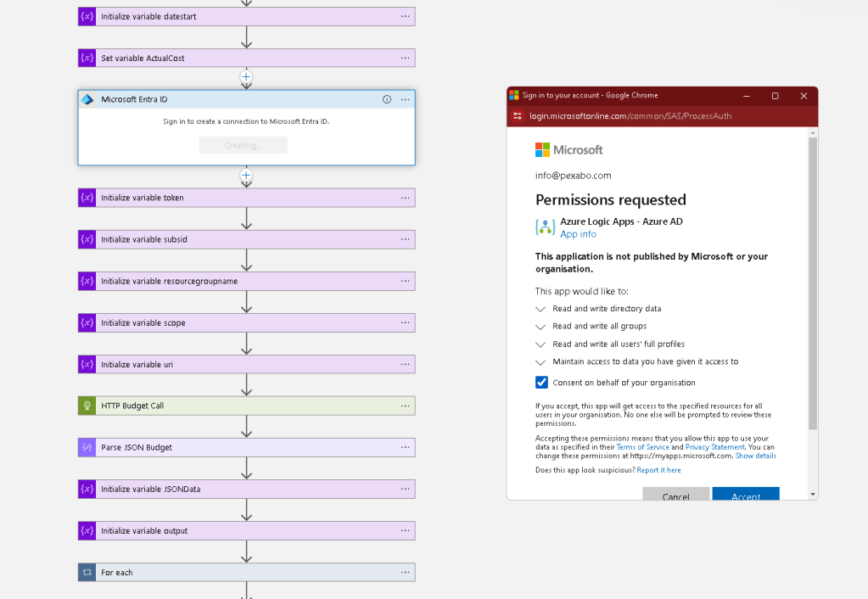Open ellipsis menu for Microsoft Entra ID
Screen dimensions: 868x599
(406, 99)
